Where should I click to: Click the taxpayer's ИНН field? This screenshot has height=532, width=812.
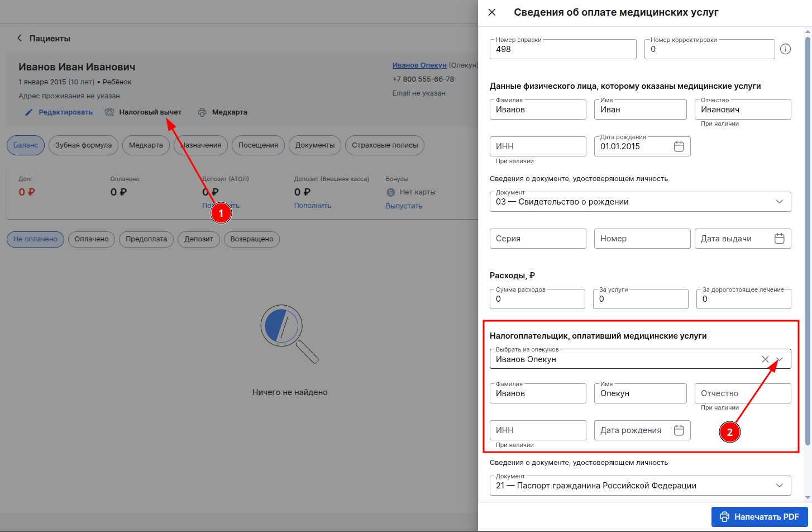(538, 430)
